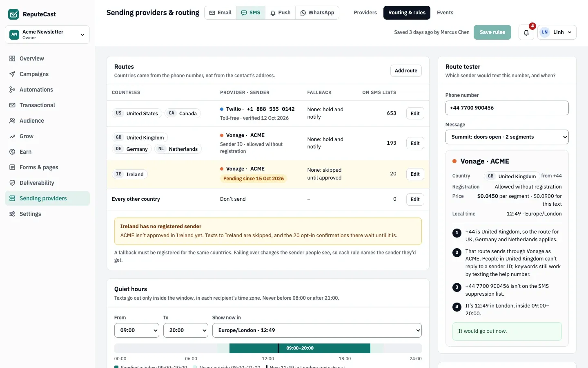The image size is (588, 368).
Task: Click the Pending since 15 Oct 2026 badge
Action: pyautogui.click(x=254, y=179)
